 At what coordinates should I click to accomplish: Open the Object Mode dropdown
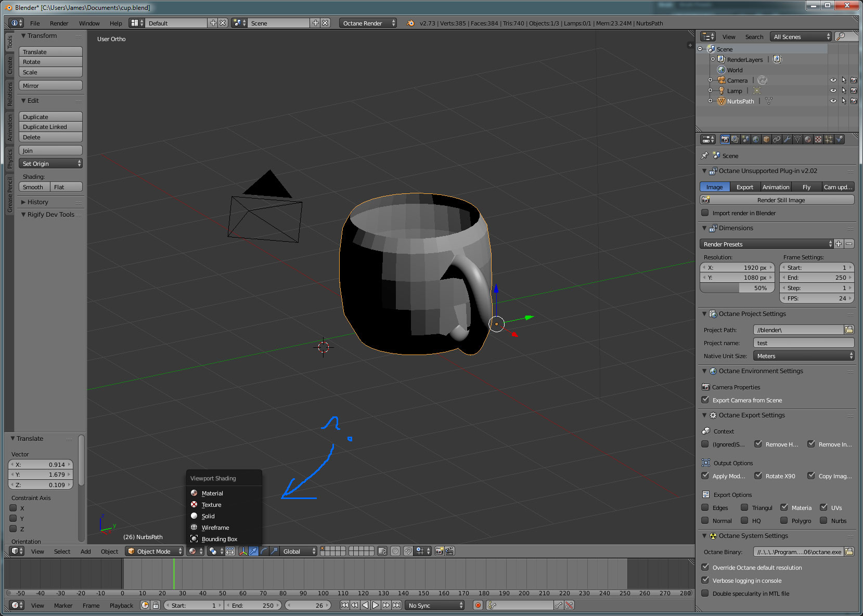point(154,552)
